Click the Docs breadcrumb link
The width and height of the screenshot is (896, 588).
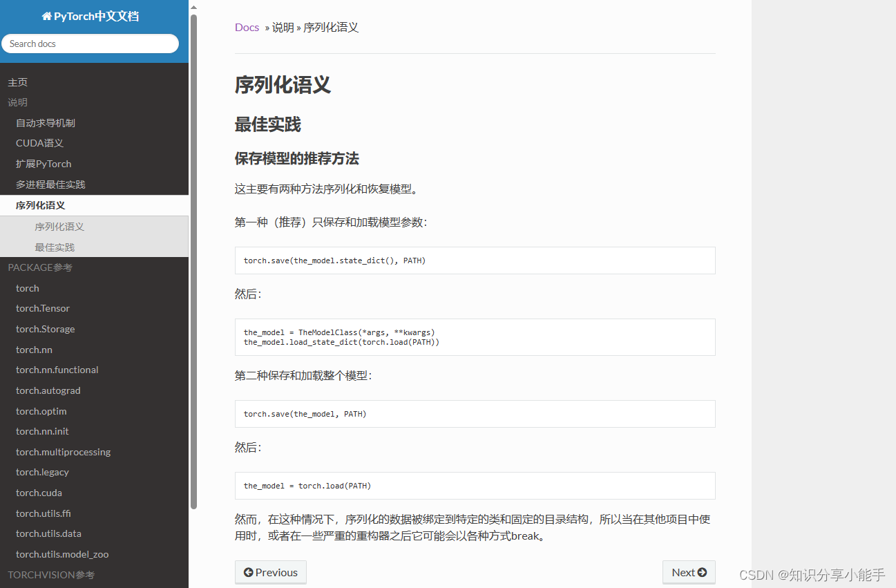click(247, 28)
